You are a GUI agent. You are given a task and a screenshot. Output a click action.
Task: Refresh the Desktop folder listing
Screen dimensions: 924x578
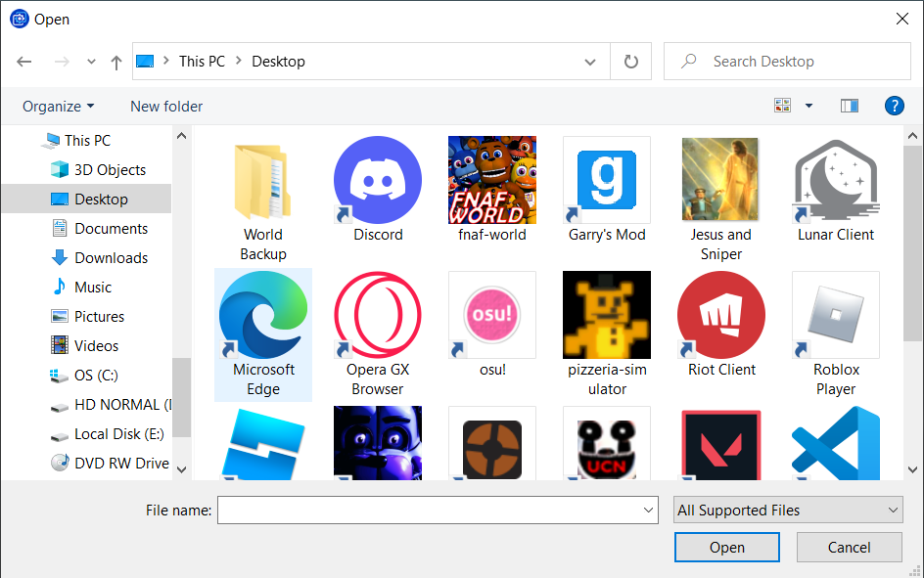(x=630, y=62)
